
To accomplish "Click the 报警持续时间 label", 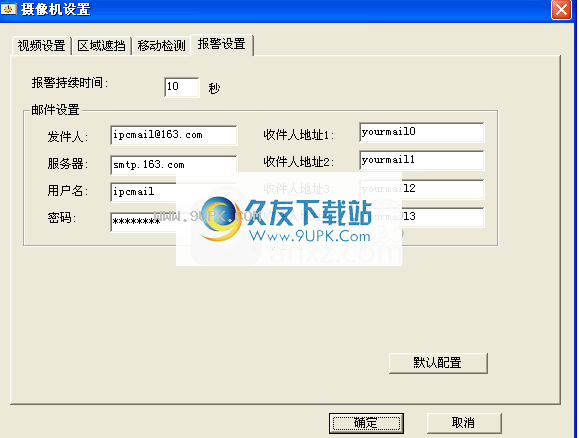I will point(69,83).
